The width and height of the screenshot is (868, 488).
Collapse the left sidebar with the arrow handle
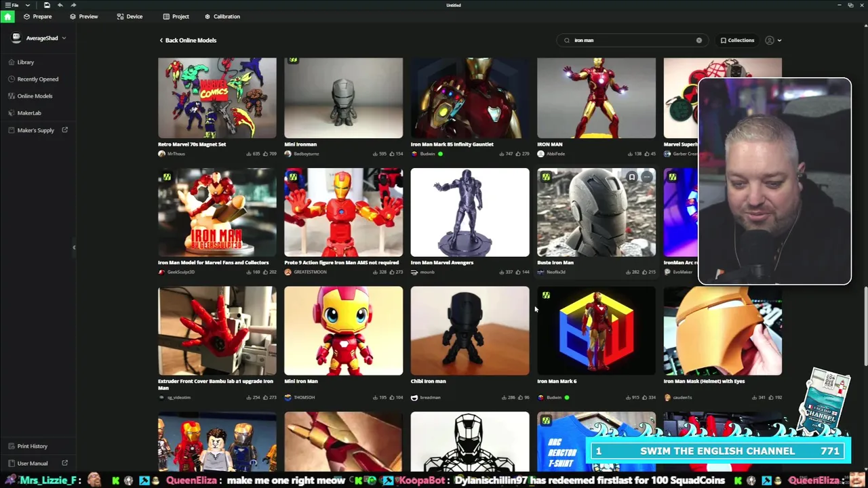[75, 247]
